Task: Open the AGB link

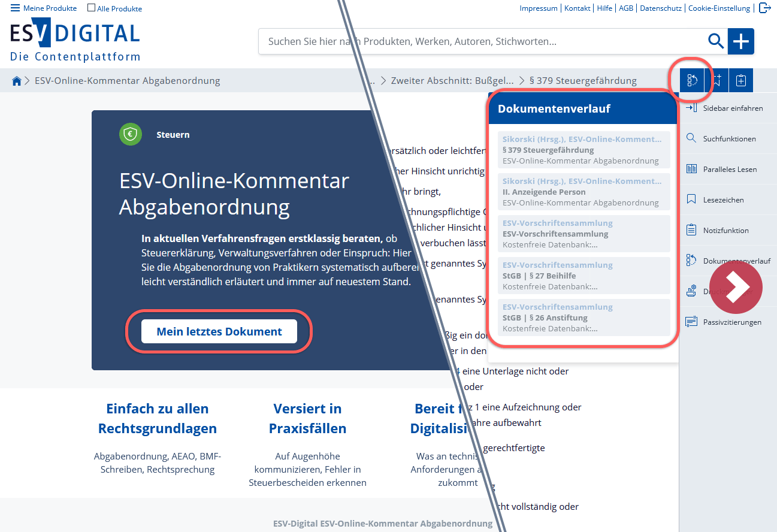Action: point(626,8)
